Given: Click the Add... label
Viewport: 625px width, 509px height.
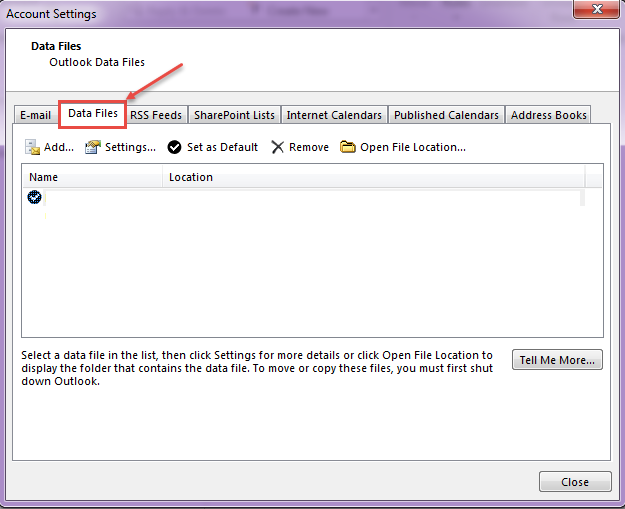Looking at the screenshot, I should tap(59, 147).
